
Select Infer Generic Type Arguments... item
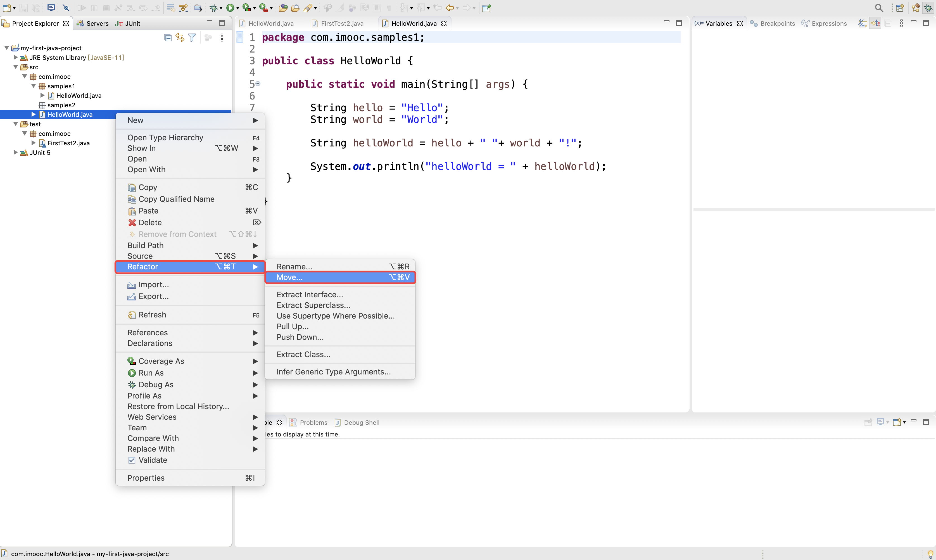click(340, 372)
